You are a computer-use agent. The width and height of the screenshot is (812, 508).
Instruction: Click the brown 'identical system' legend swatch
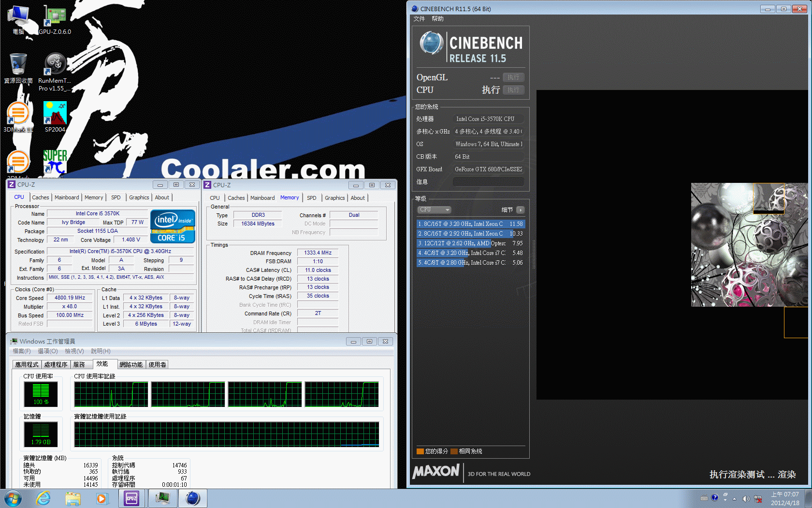pyautogui.click(x=454, y=451)
